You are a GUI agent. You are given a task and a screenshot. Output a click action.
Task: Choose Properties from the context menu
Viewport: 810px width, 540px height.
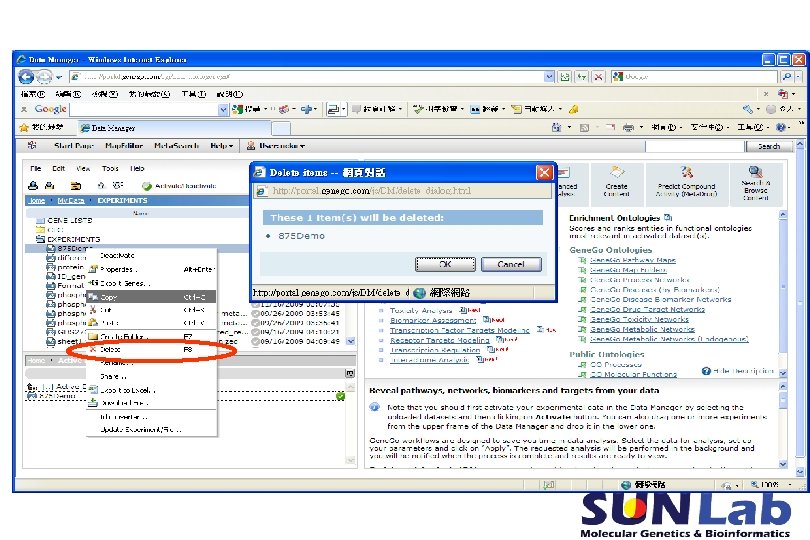pos(118,269)
